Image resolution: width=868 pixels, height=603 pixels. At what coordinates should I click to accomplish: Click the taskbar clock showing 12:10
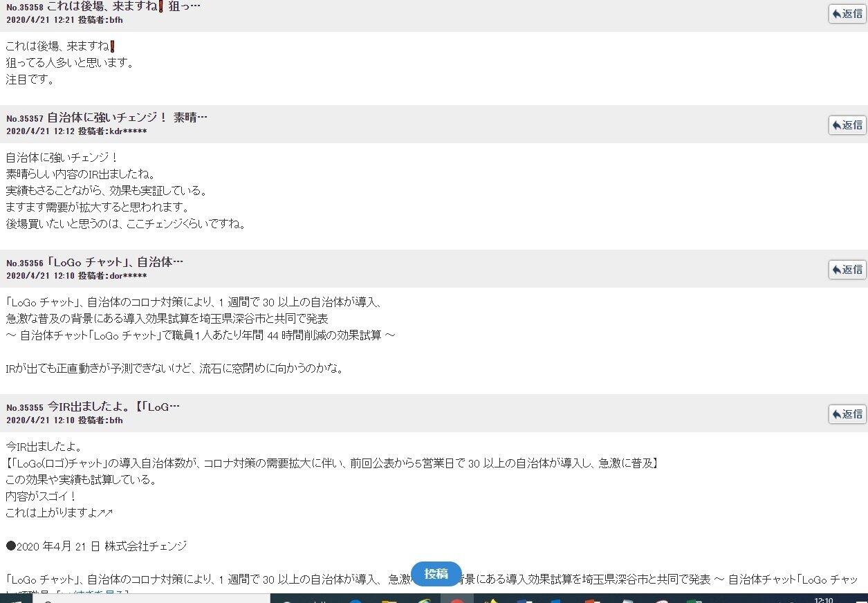pyautogui.click(x=823, y=600)
